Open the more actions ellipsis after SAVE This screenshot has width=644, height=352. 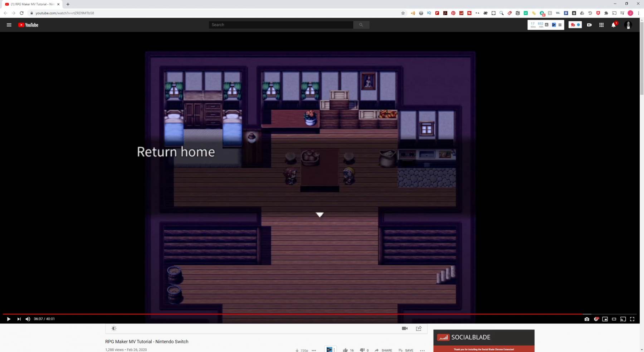tap(422, 350)
